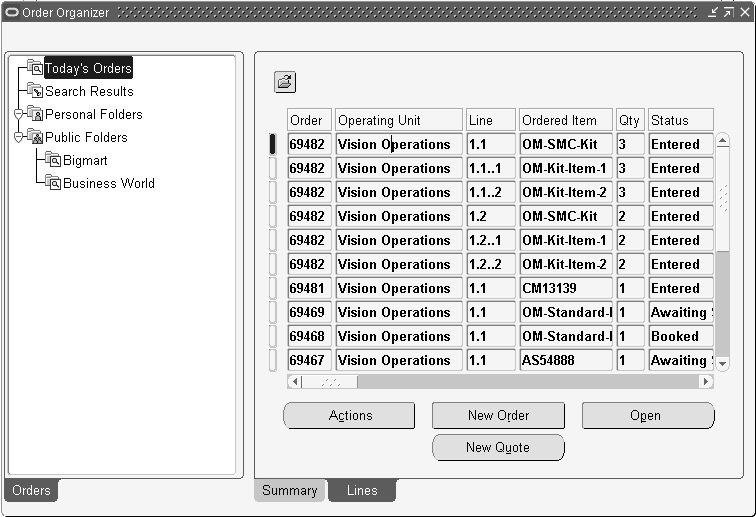756x517 pixels.
Task: Switch to the Lines tab
Action: (362, 490)
